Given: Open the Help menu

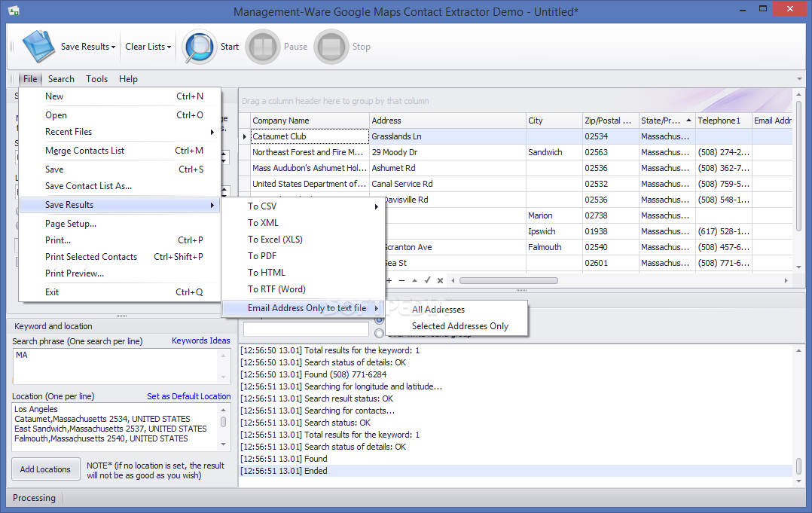Looking at the screenshot, I should (128, 78).
